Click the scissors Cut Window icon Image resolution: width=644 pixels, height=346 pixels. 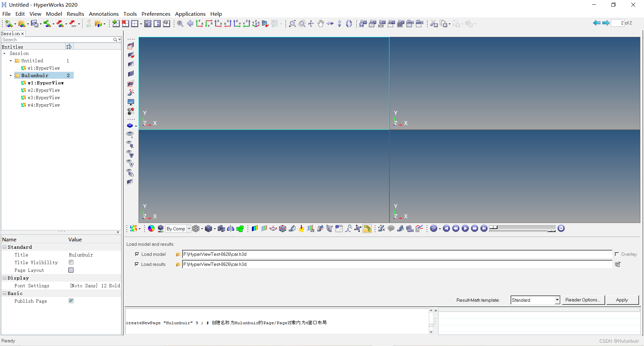434,23
